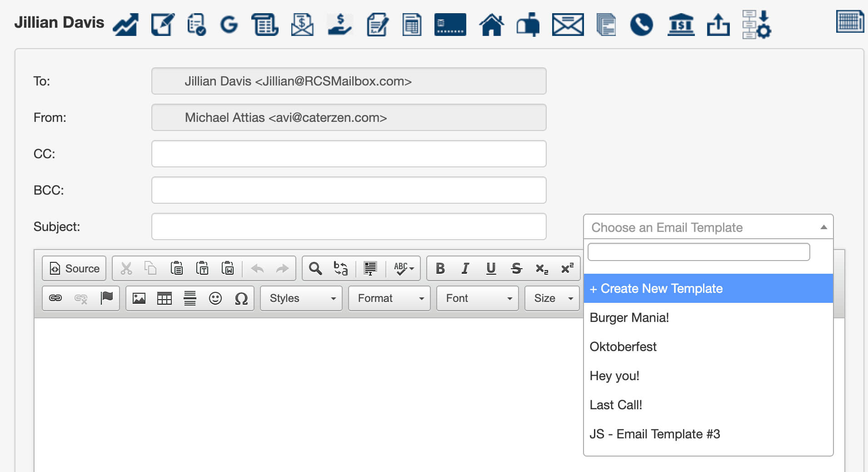Click the Cut scissors icon
Viewport: 868px width, 472px height.
(x=126, y=268)
